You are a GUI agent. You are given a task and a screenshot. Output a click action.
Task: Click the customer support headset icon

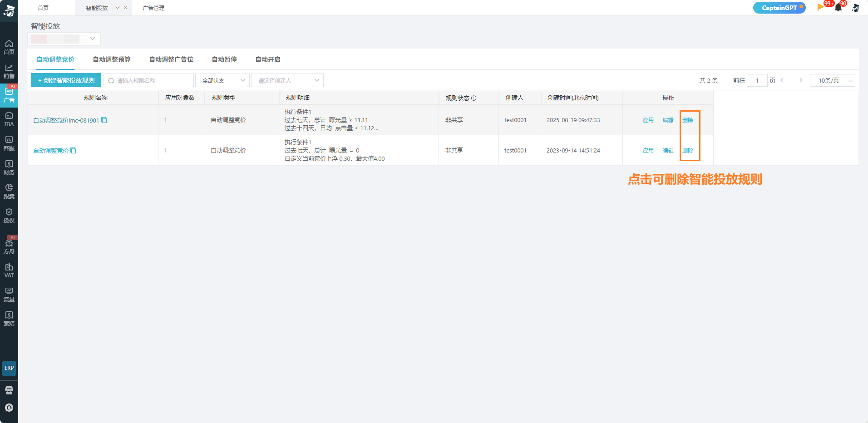(x=9, y=408)
